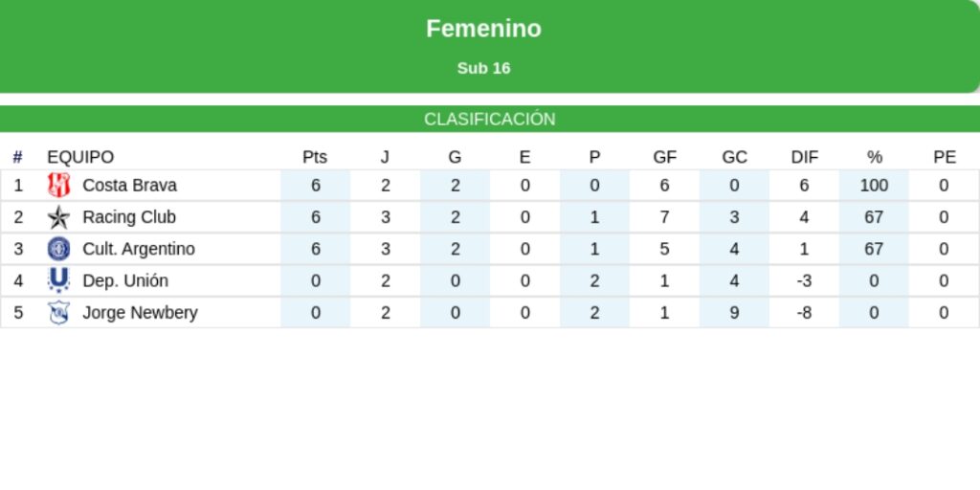Image resolution: width=980 pixels, height=490 pixels.
Task: Open the Costa Brava team name
Action: coord(129,185)
